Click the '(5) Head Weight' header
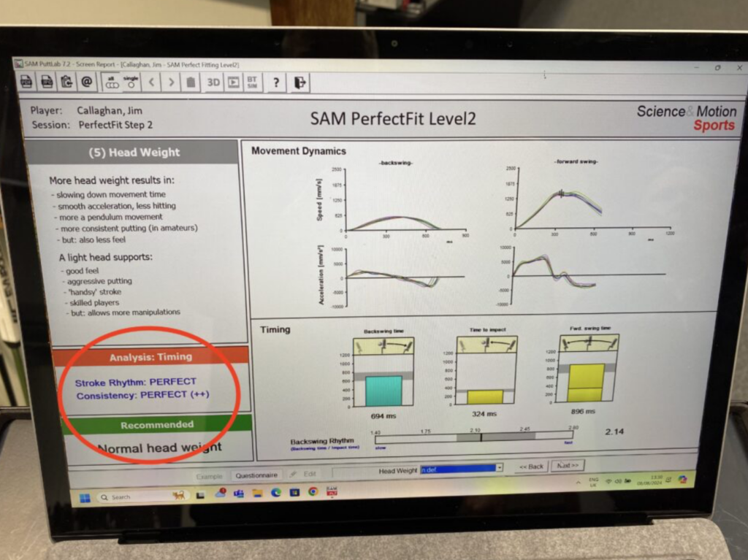This screenshot has height=560, width=748. pyautogui.click(x=134, y=152)
